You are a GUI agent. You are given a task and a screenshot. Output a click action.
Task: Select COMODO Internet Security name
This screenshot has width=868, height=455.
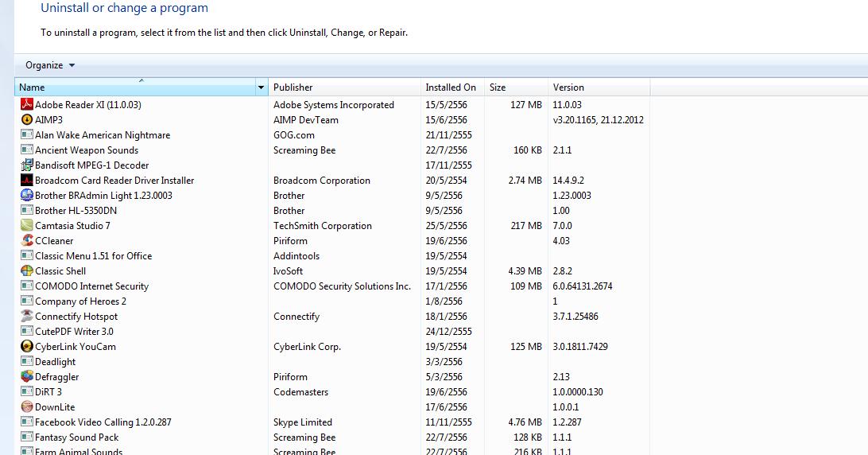pos(92,286)
